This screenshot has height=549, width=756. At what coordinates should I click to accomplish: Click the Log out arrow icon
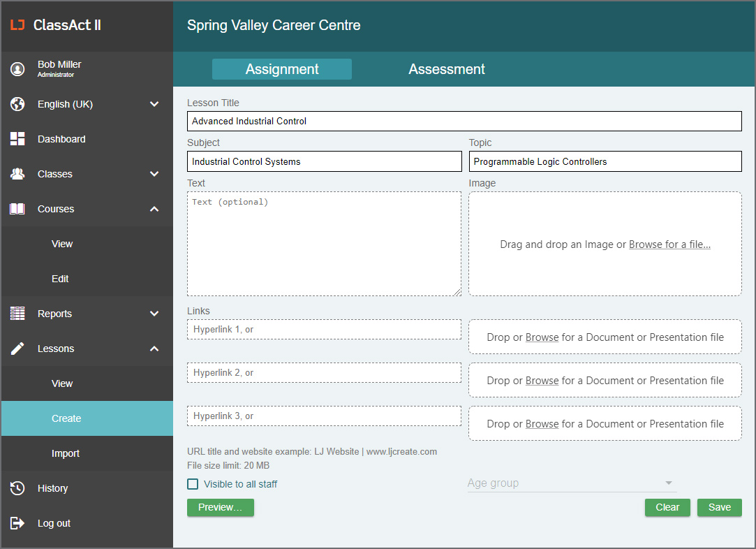pyautogui.click(x=17, y=522)
